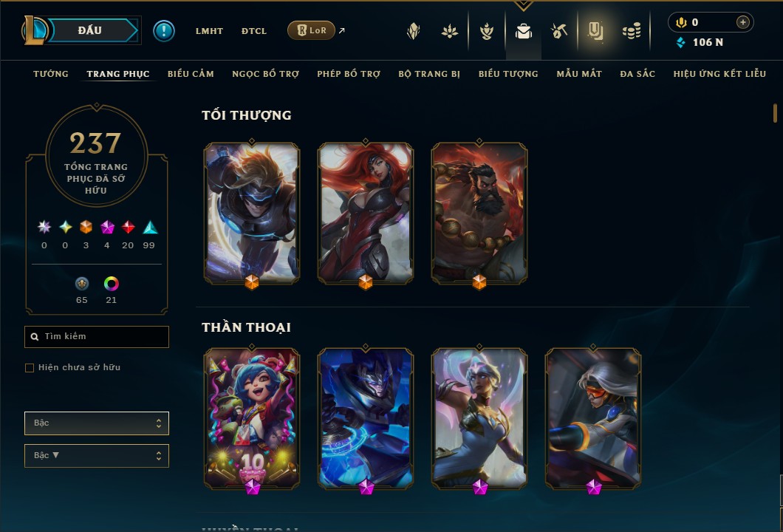The image size is (783, 532).
Task: Switch to the TƯỚNG tab
Action: (x=51, y=74)
